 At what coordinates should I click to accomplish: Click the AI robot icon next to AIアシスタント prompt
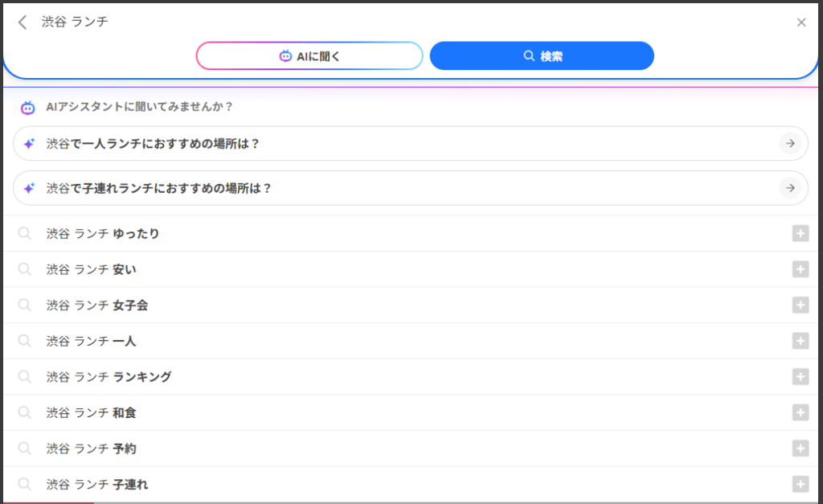point(27,107)
